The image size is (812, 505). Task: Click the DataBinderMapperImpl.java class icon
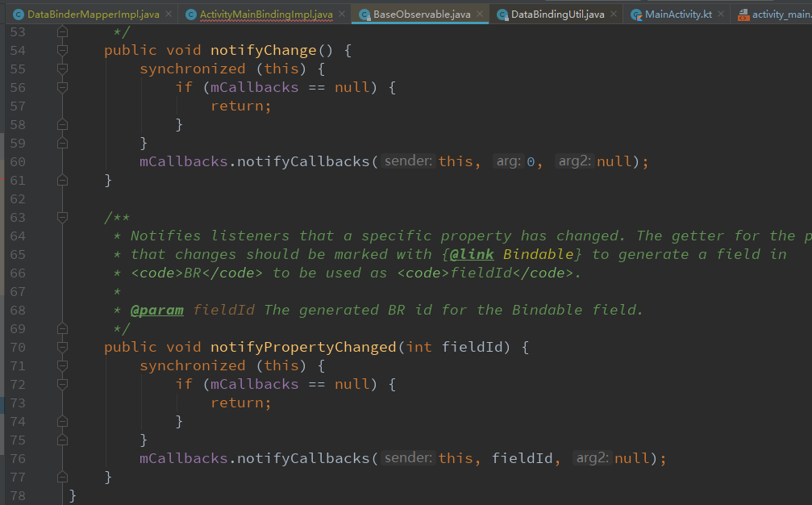pos(18,15)
